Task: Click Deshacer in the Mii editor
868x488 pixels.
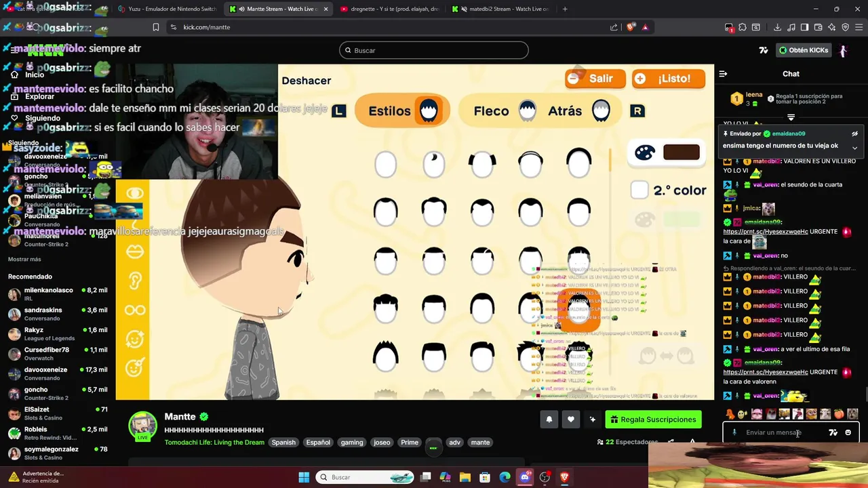Action: [307, 80]
